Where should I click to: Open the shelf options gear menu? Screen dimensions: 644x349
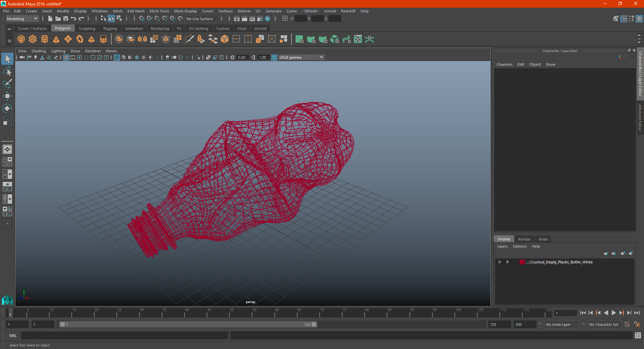[9, 41]
